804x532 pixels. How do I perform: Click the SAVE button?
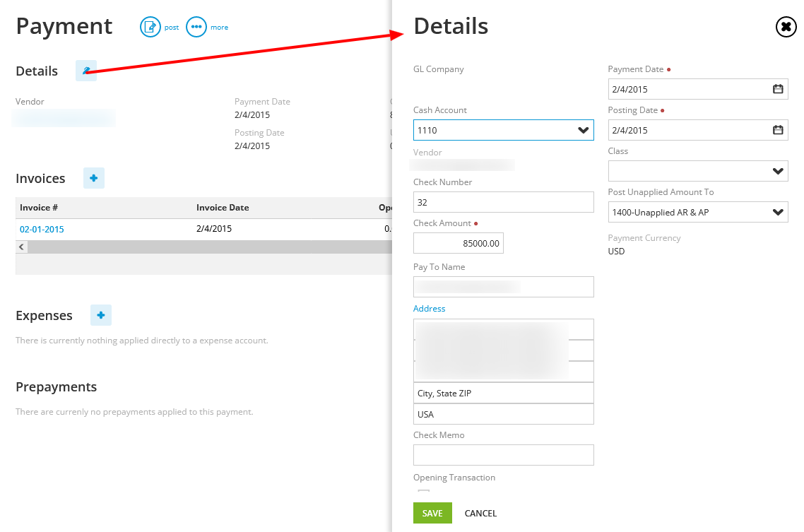[432, 513]
